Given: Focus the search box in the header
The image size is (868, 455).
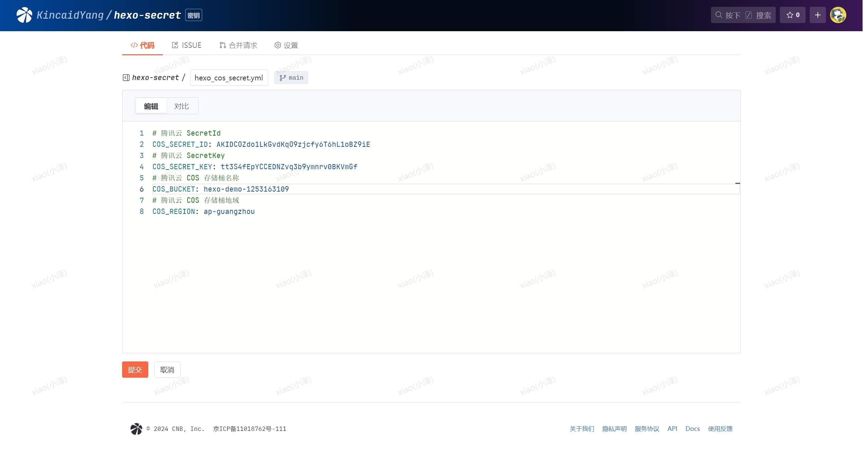Looking at the screenshot, I should pos(743,15).
